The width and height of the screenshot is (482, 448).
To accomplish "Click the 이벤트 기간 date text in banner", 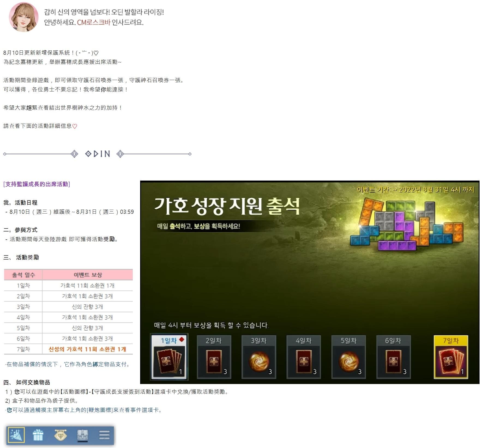I will pos(416,190).
